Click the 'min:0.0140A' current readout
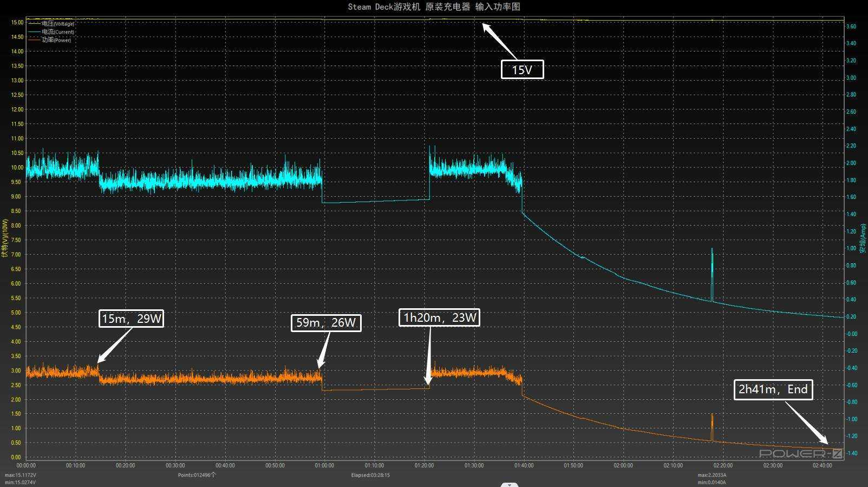The image size is (868, 487). 712,482
